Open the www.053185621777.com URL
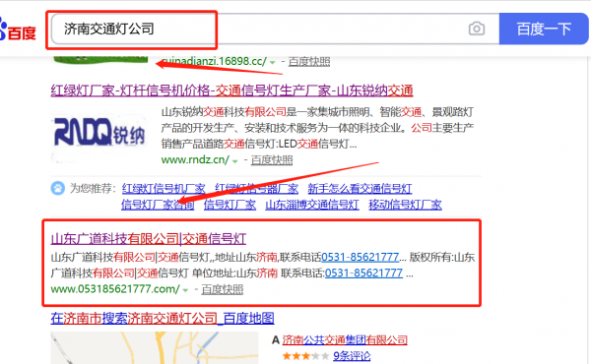Image resolution: width=591 pixels, height=364 pixels. click(115, 289)
